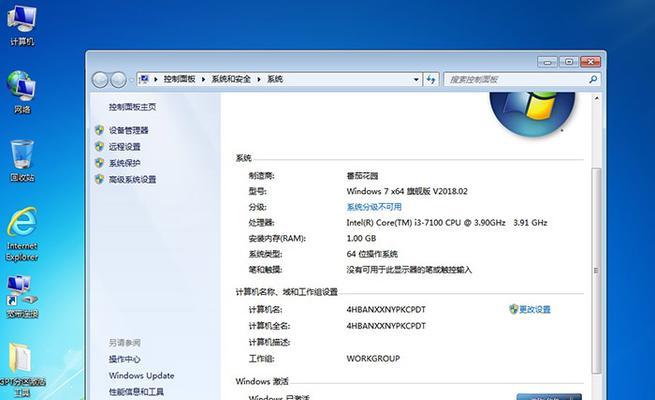Viewport: 655px width, 400px height.
Task: Click the computer icon in the address bar
Action: pyautogui.click(x=144, y=79)
